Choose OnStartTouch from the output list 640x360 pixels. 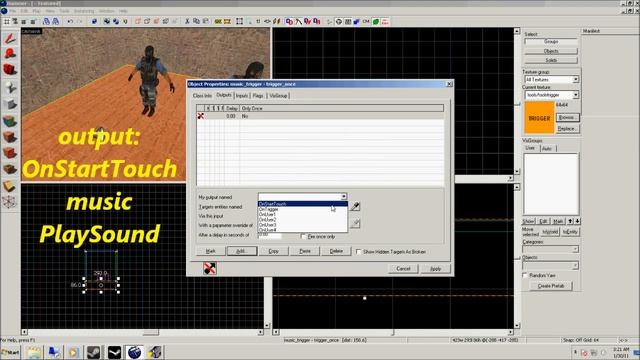click(x=302, y=204)
